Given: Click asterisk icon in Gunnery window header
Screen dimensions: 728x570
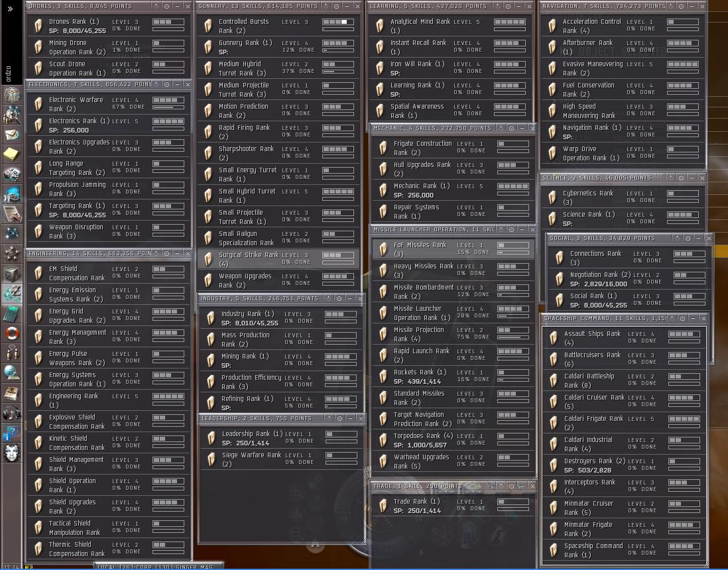Looking at the screenshot, I should (326, 6).
